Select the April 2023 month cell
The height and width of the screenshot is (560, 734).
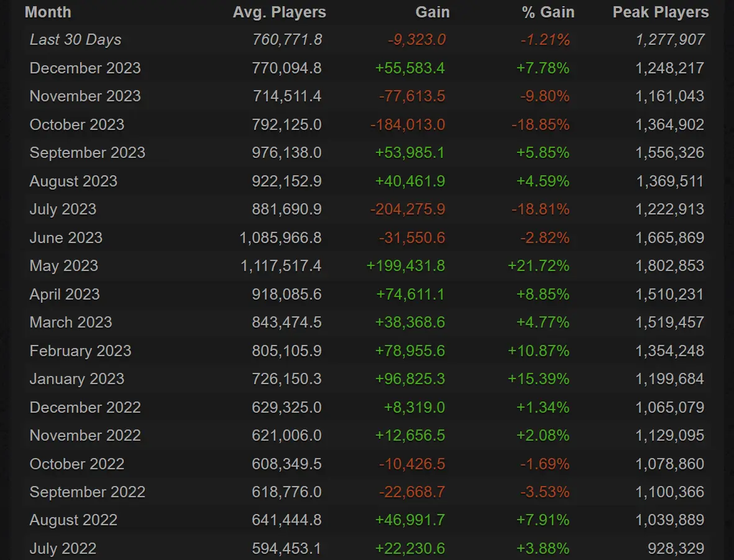click(65, 295)
